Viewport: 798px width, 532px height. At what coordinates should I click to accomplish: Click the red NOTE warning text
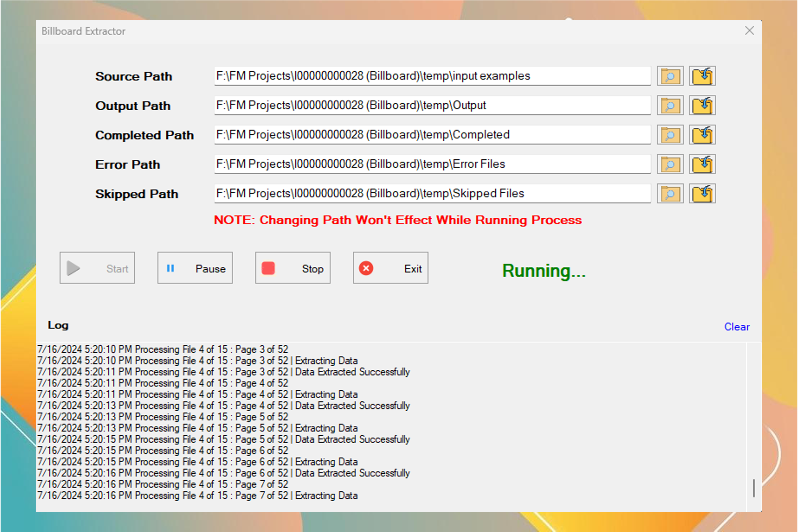pyautogui.click(x=398, y=220)
